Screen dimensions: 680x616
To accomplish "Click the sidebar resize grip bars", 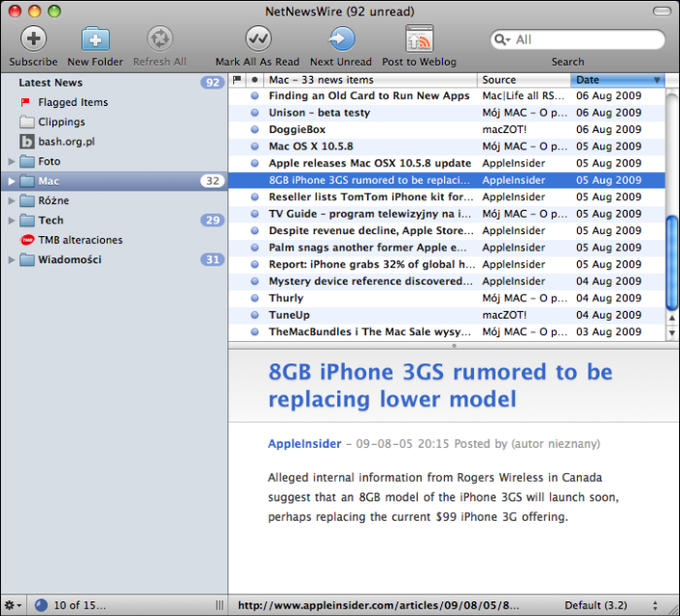I will (x=220, y=605).
